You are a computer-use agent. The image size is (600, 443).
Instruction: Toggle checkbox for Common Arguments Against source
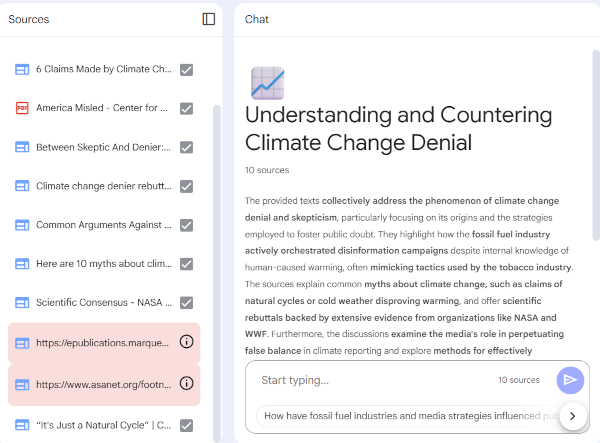pos(186,225)
